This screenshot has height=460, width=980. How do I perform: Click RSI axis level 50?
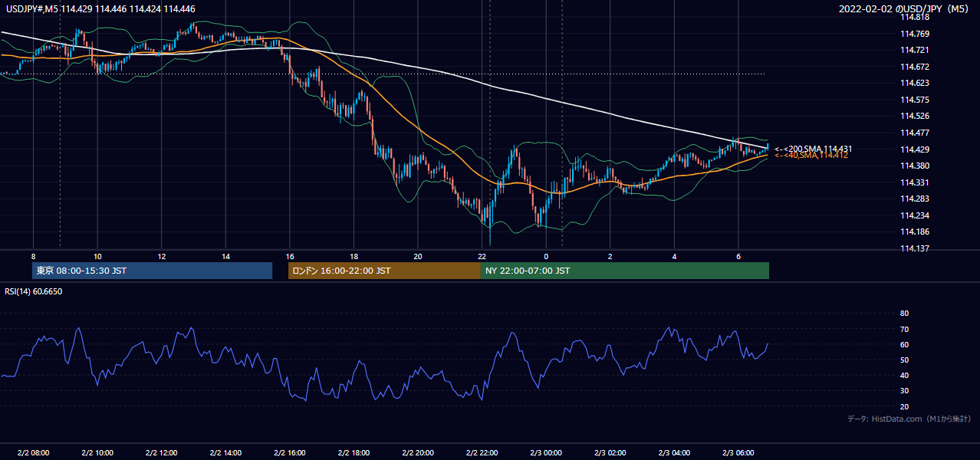905,360
